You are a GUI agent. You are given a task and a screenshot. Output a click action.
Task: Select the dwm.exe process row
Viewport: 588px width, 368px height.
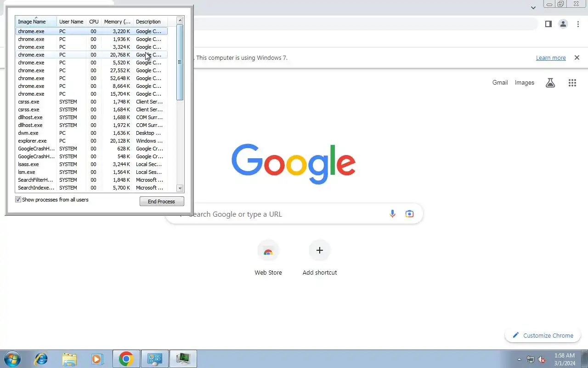pos(91,133)
